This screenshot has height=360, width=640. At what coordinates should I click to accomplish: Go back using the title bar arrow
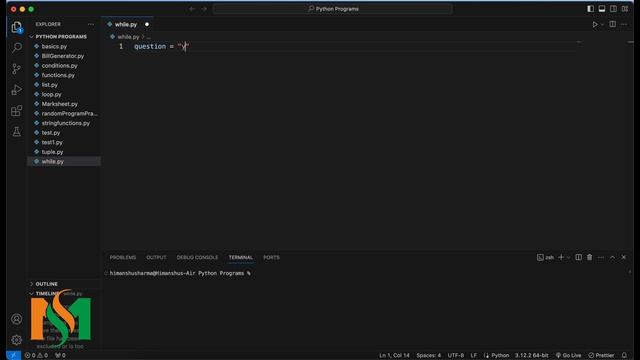tap(192, 9)
